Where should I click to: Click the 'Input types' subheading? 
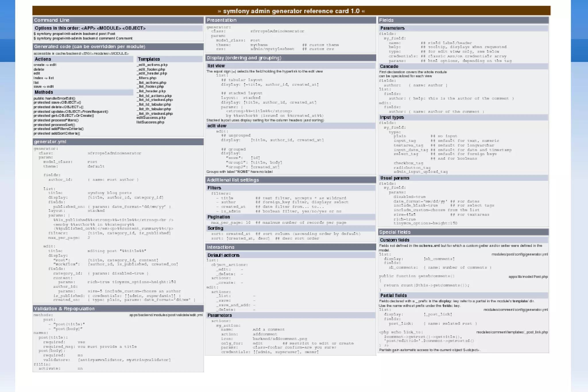click(x=463, y=117)
